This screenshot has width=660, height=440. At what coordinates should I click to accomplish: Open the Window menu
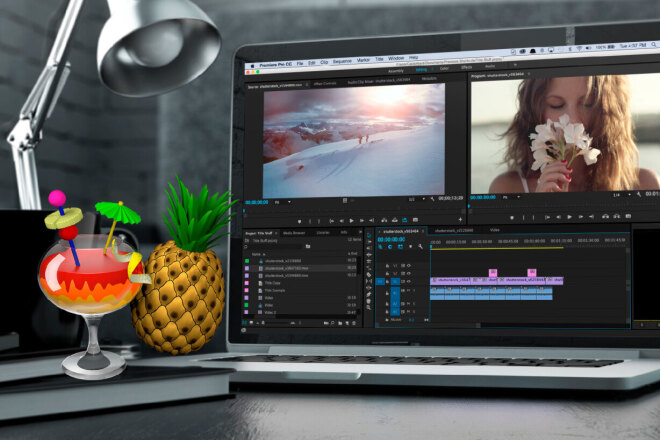(396, 59)
